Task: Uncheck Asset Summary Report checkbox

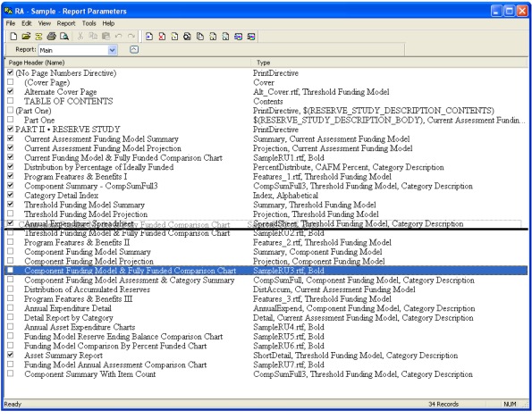Action: (x=10, y=355)
